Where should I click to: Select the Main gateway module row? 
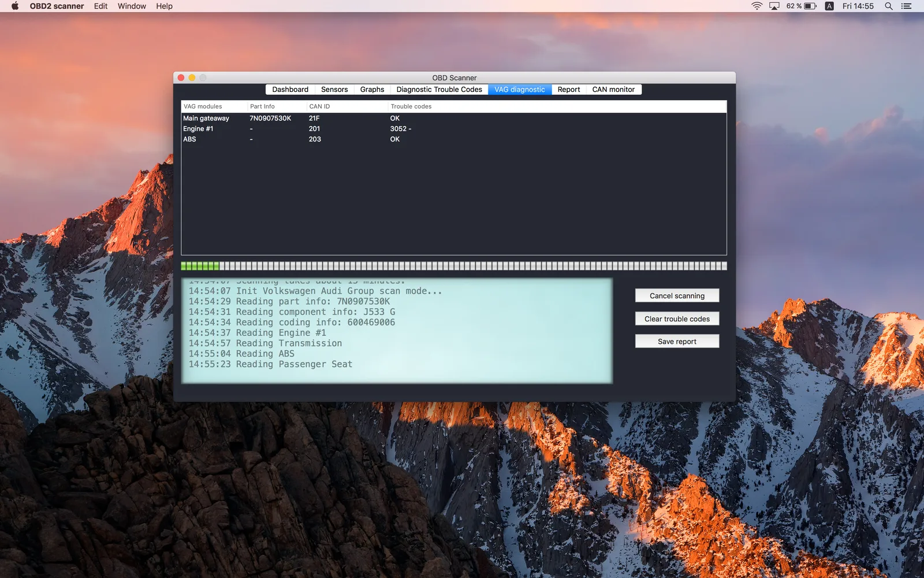454,118
